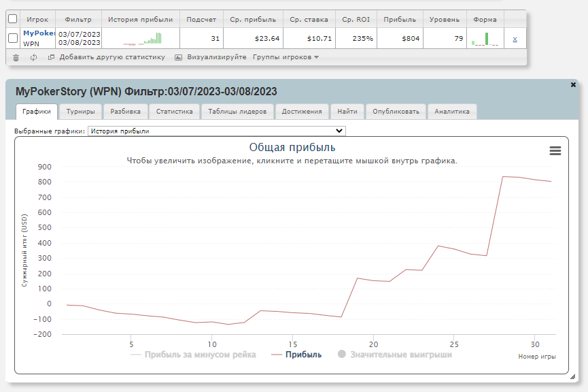Open the chart hamburger menu
The width and height of the screenshot is (588, 392).
tap(555, 151)
